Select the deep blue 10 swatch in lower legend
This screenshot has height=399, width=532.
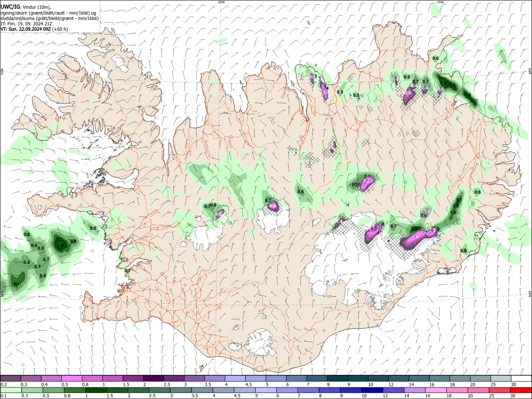pyautogui.click(x=372, y=390)
